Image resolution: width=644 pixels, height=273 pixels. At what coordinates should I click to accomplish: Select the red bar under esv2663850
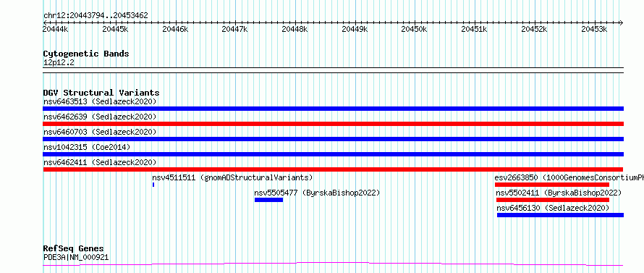(x=552, y=185)
